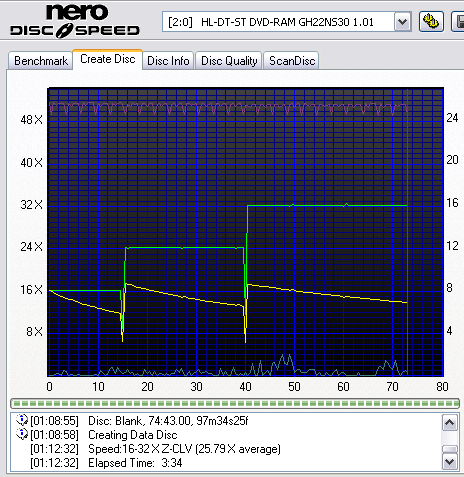Click the Nero Disc Speed logo

(x=75, y=20)
